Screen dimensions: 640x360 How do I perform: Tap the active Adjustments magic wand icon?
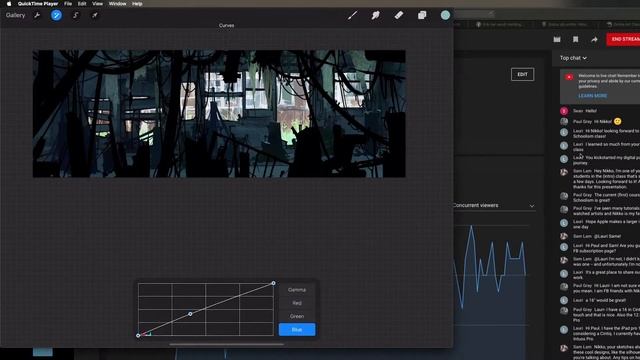56,16
